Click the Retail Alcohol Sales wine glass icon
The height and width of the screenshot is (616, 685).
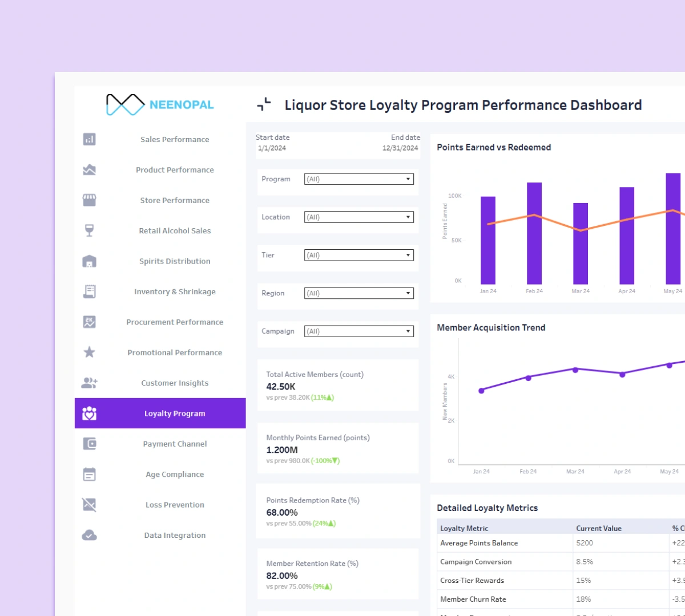[x=89, y=230]
